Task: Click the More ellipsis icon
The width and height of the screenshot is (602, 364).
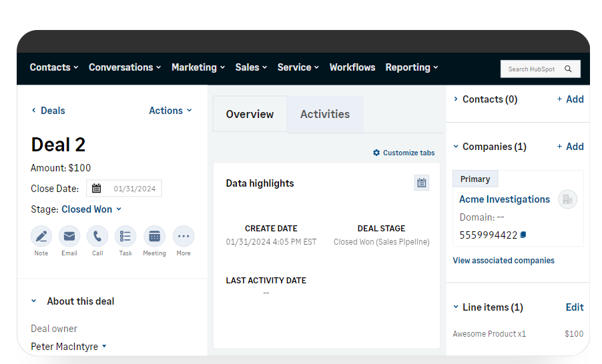Action: (184, 236)
